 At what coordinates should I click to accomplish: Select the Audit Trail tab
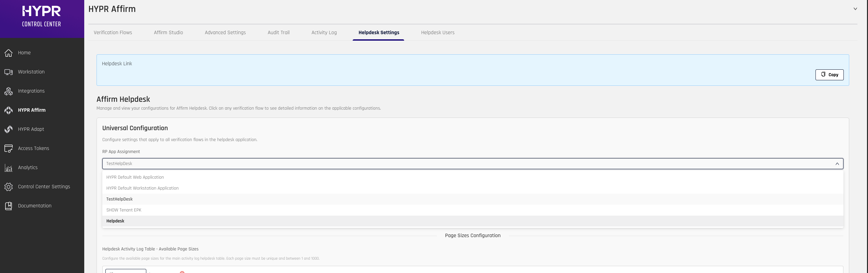click(279, 32)
